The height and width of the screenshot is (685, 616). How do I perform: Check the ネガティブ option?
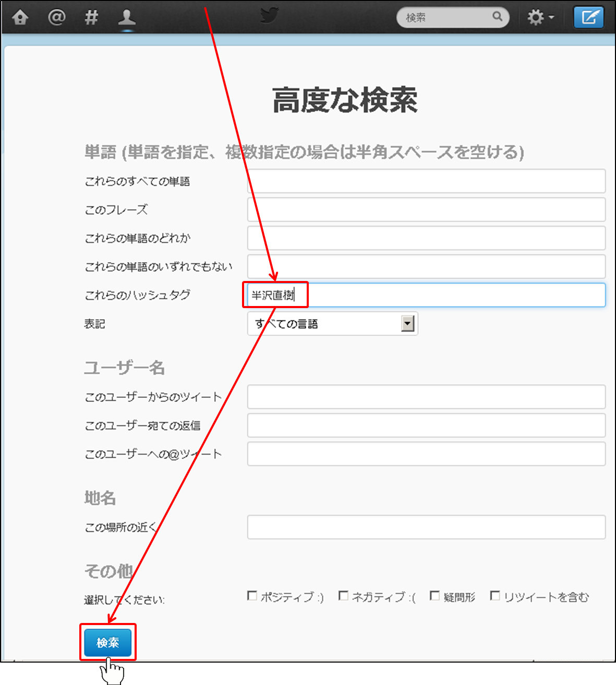pyautogui.click(x=343, y=595)
